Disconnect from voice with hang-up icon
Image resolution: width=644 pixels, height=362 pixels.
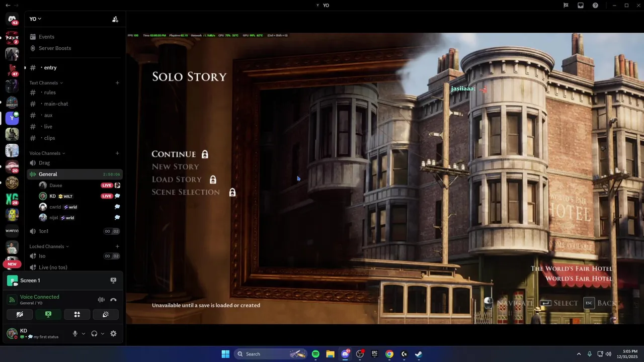tap(113, 300)
